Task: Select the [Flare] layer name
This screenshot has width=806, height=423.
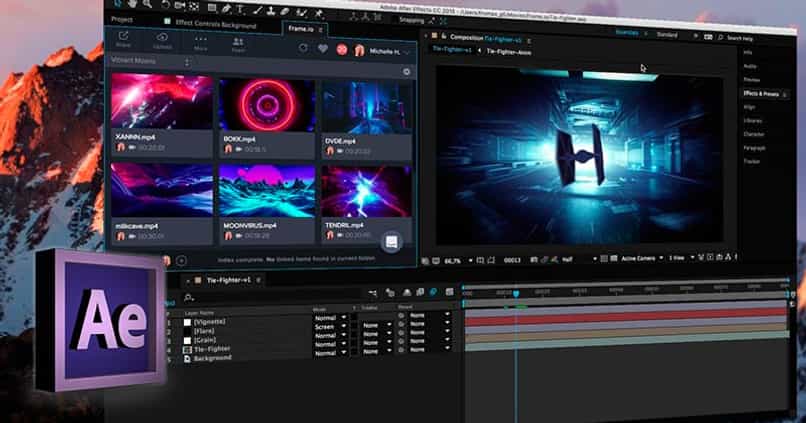Action: pos(204,331)
